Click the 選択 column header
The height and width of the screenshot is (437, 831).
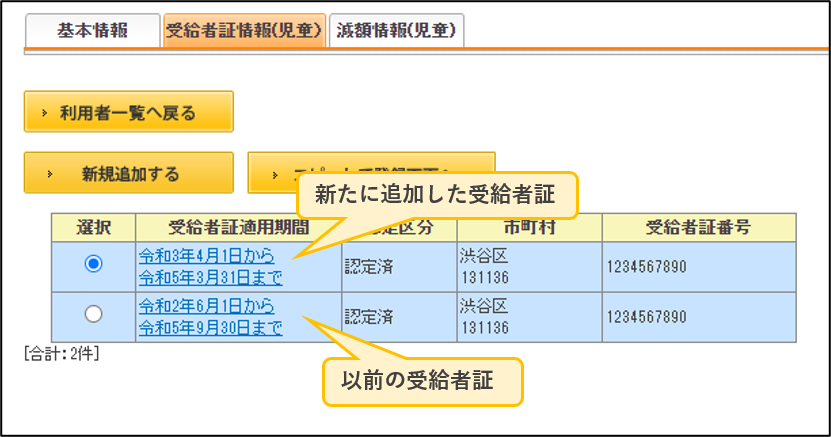coord(94,228)
